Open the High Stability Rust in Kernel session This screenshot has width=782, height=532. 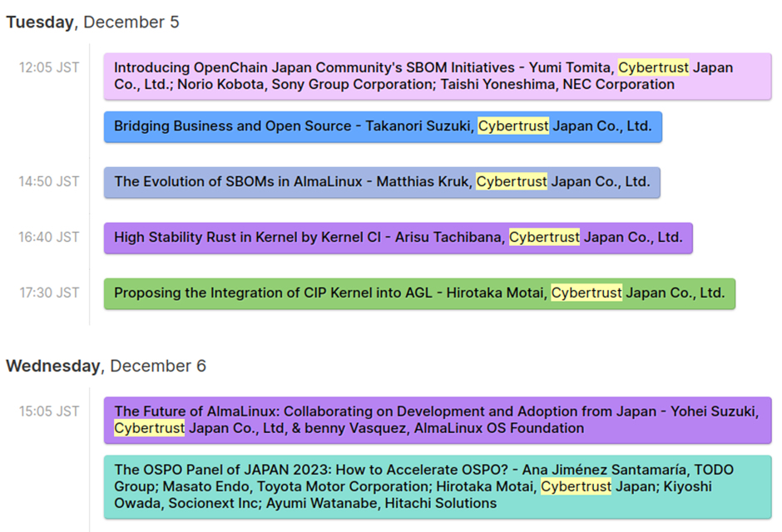[398, 238]
